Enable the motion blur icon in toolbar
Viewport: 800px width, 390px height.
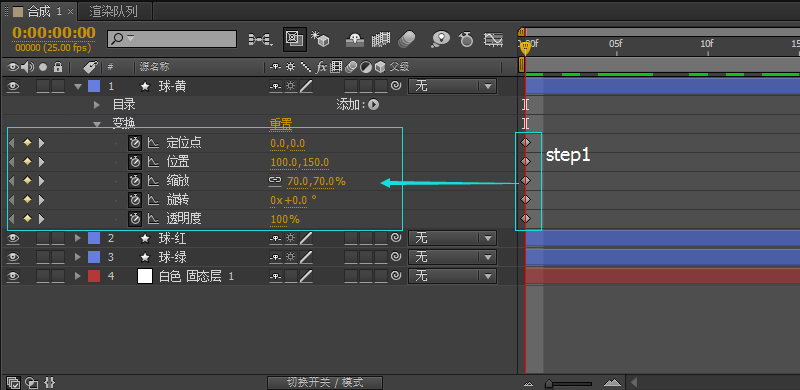click(x=407, y=39)
